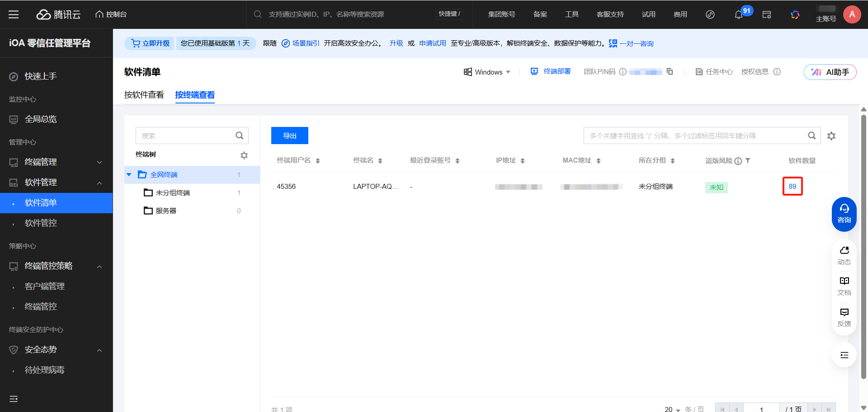Click the tree search magnifier icon
Image resolution: width=868 pixels, height=412 pixels.
[x=240, y=136]
